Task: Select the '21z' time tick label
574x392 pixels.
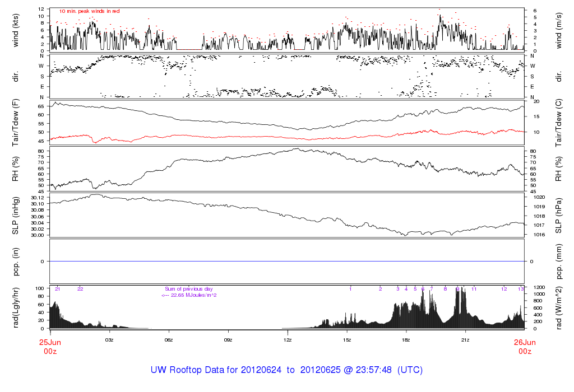Action: (465, 340)
